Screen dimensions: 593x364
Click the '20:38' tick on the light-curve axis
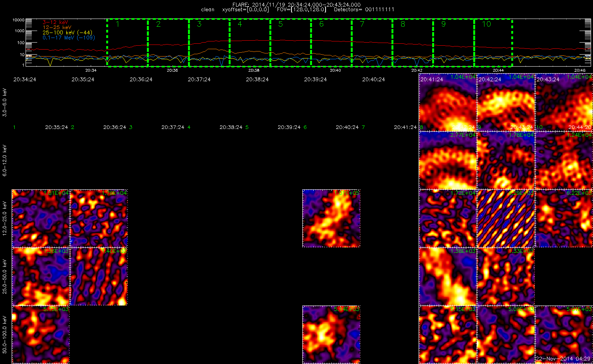253,70
